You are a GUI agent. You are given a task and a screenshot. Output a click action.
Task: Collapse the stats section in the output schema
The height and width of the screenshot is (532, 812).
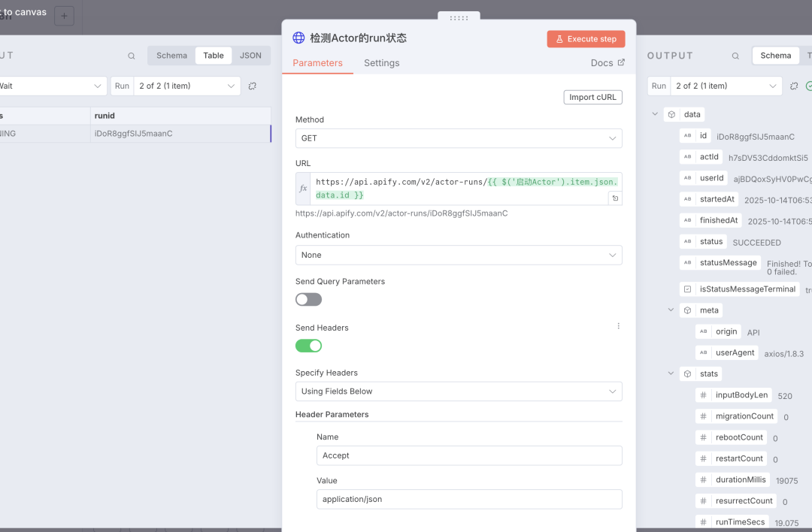[671, 374]
